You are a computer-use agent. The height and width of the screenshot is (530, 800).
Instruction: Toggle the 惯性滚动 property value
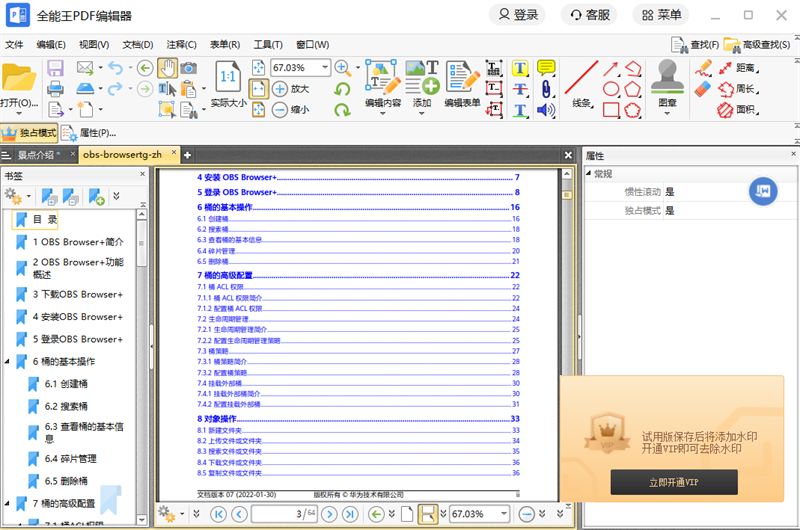click(670, 192)
